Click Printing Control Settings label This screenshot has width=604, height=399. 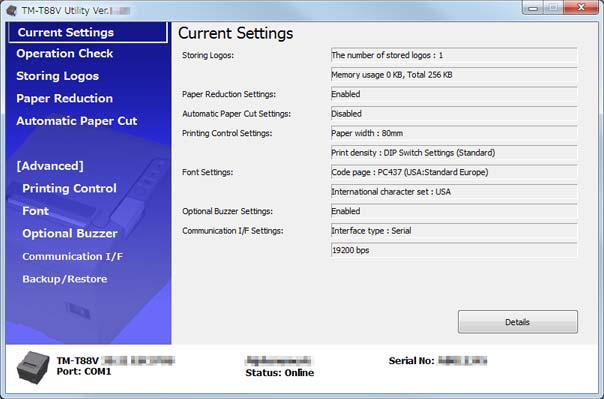click(227, 133)
